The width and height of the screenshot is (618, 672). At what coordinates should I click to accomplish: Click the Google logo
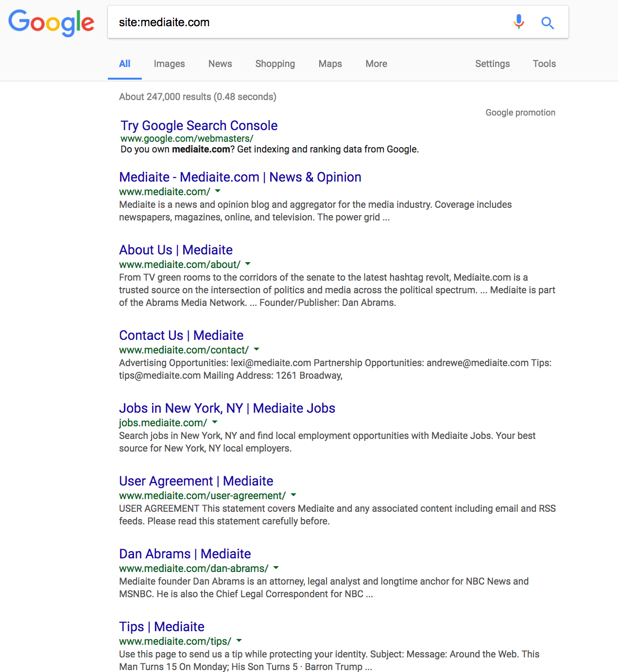[51, 22]
